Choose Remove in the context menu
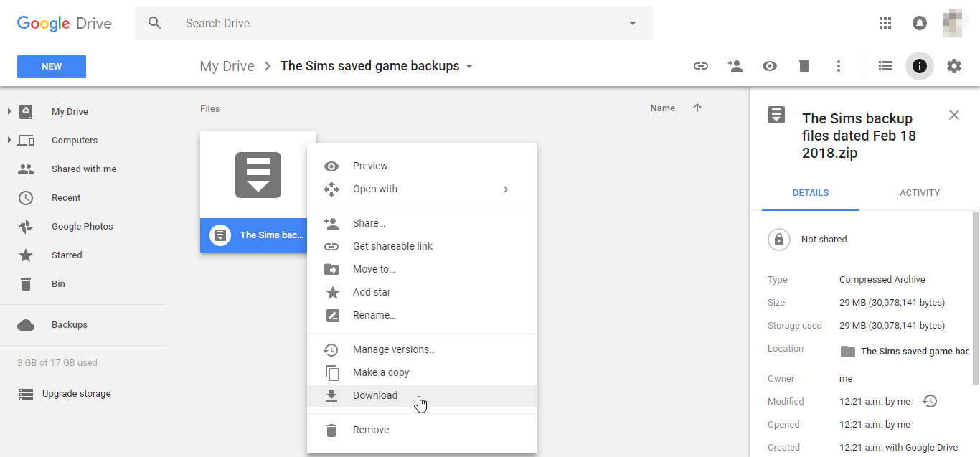This screenshot has width=980, height=457. pos(421,430)
